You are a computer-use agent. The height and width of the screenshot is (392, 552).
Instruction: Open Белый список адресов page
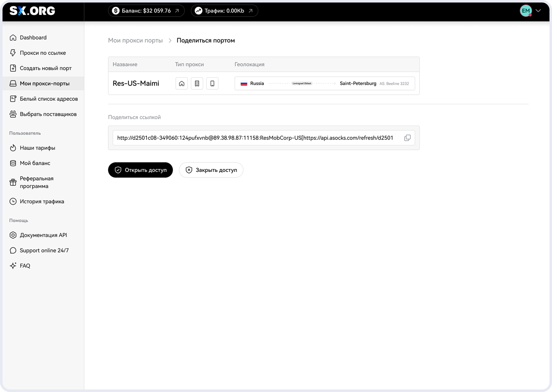(x=49, y=99)
